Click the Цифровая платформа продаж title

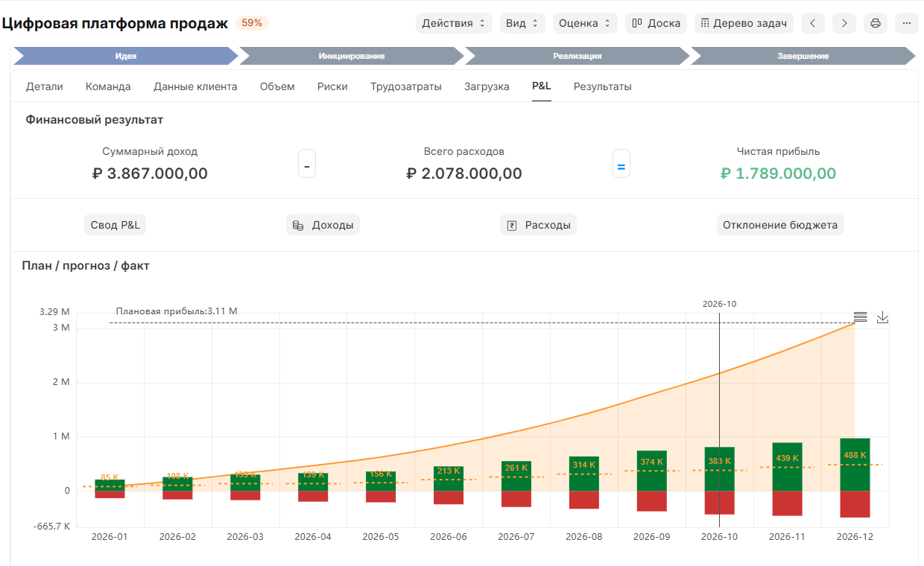(x=115, y=23)
